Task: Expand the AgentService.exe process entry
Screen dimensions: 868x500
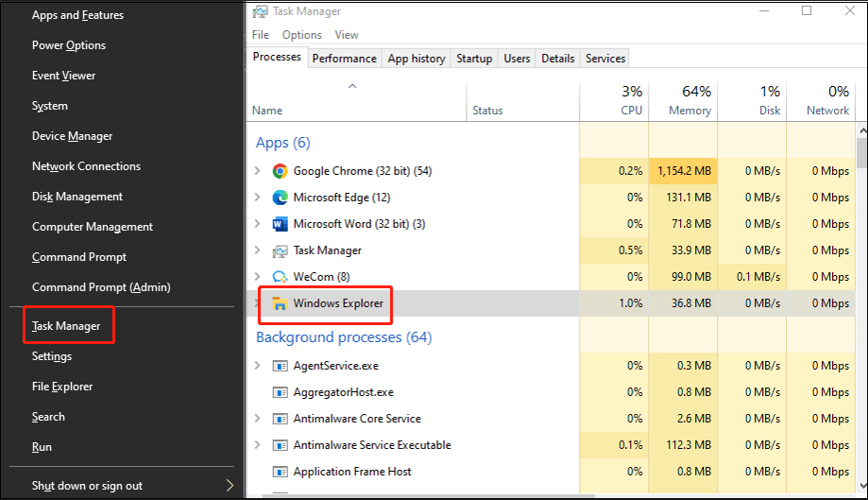Action: click(x=258, y=366)
